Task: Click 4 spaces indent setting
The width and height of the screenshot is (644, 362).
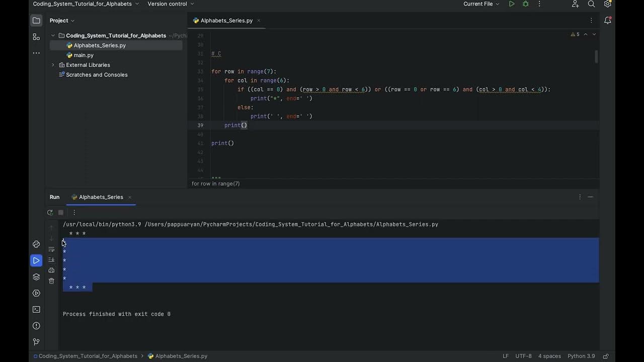Action: pos(549,356)
